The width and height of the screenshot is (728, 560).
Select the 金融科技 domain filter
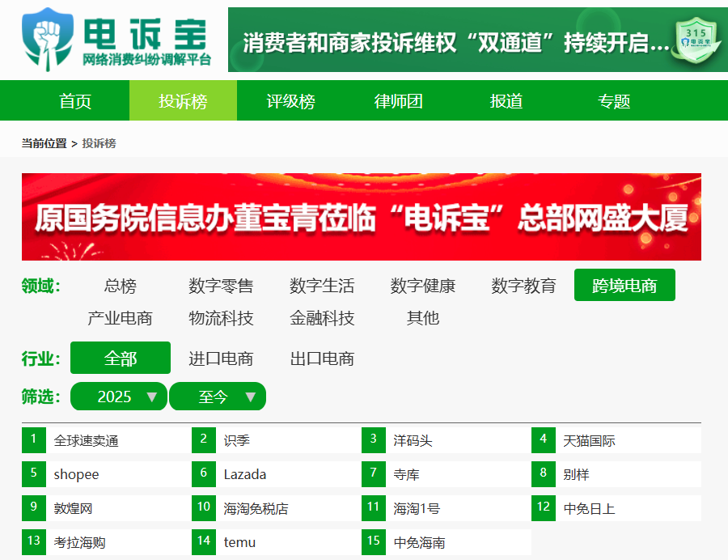[322, 318]
